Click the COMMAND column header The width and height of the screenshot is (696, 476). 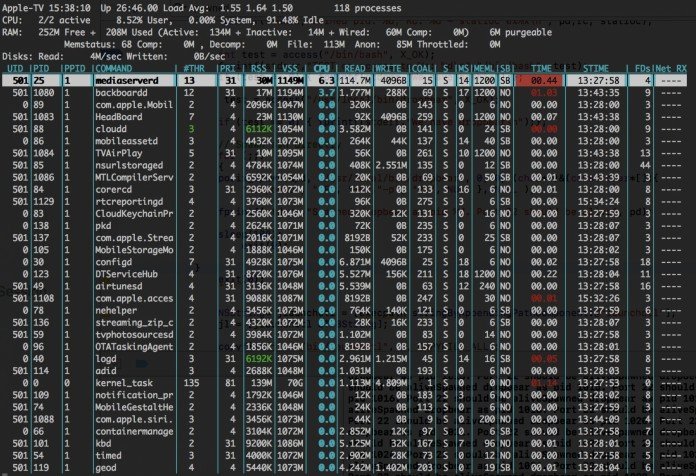tap(114, 68)
